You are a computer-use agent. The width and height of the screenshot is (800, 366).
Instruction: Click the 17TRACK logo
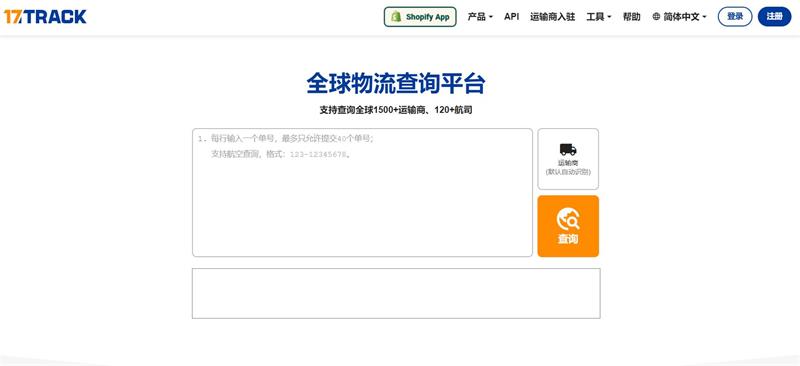pos(45,17)
